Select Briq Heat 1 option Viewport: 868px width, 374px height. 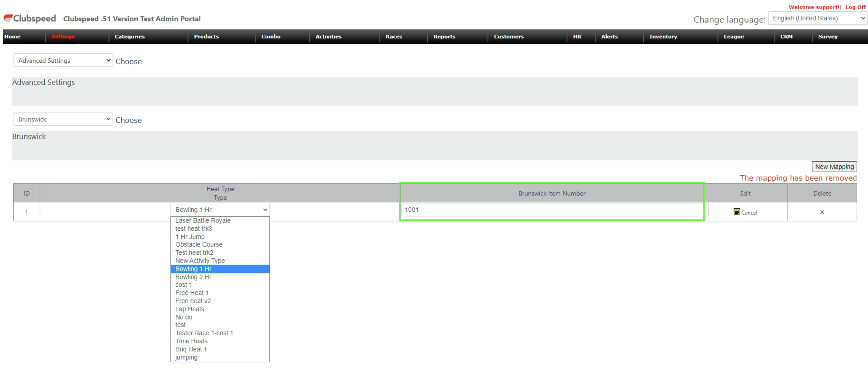point(220,349)
